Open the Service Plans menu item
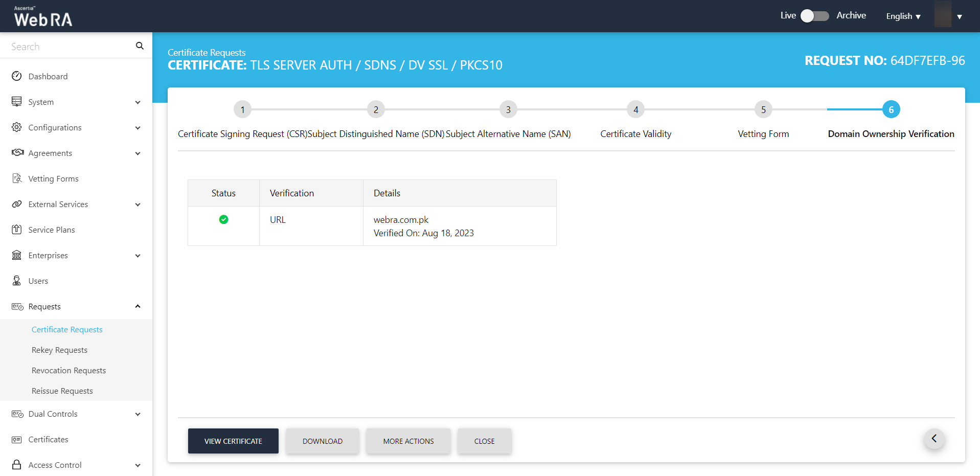Image resolution: width=980 pixels, height=476 pixels. [x=52, y=230]
